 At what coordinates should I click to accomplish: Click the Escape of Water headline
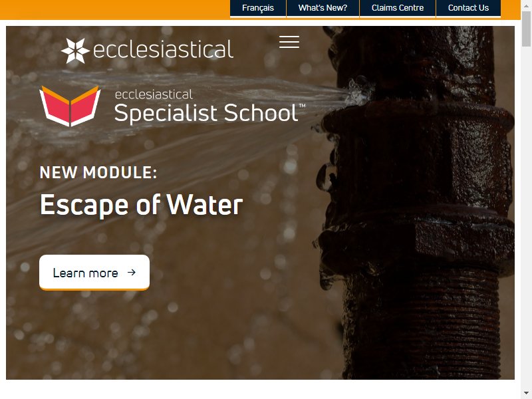click(142, 205)
